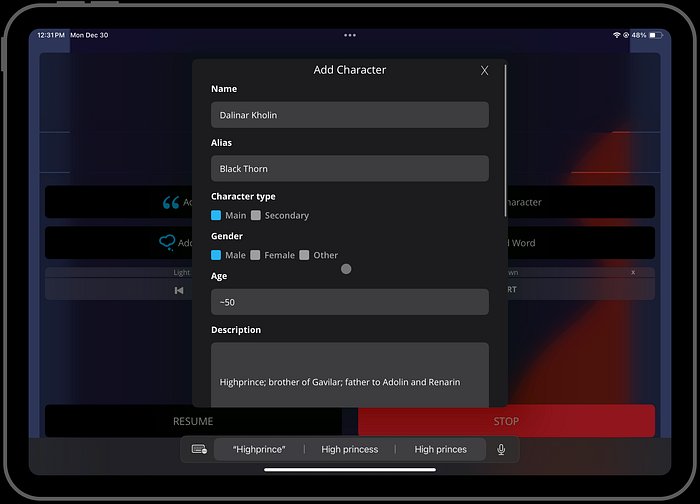Close the Add Character dialog
Screen dimensions: 700x504
[484, 71]
